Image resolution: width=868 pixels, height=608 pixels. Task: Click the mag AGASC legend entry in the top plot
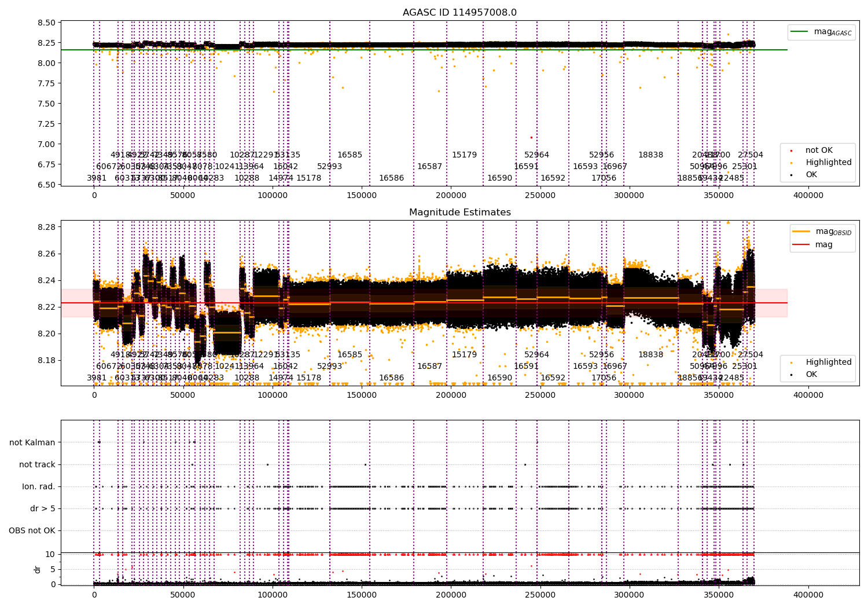[821, 32]
